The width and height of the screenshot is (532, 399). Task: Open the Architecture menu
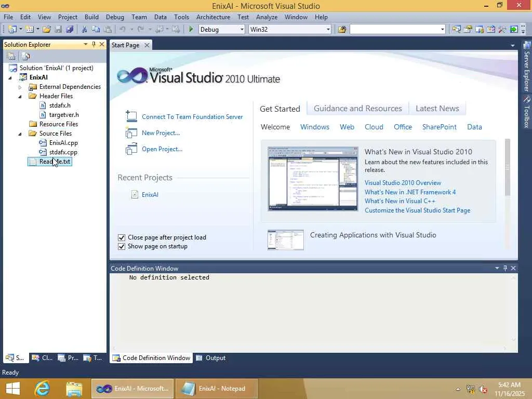(x=213, y=17)
